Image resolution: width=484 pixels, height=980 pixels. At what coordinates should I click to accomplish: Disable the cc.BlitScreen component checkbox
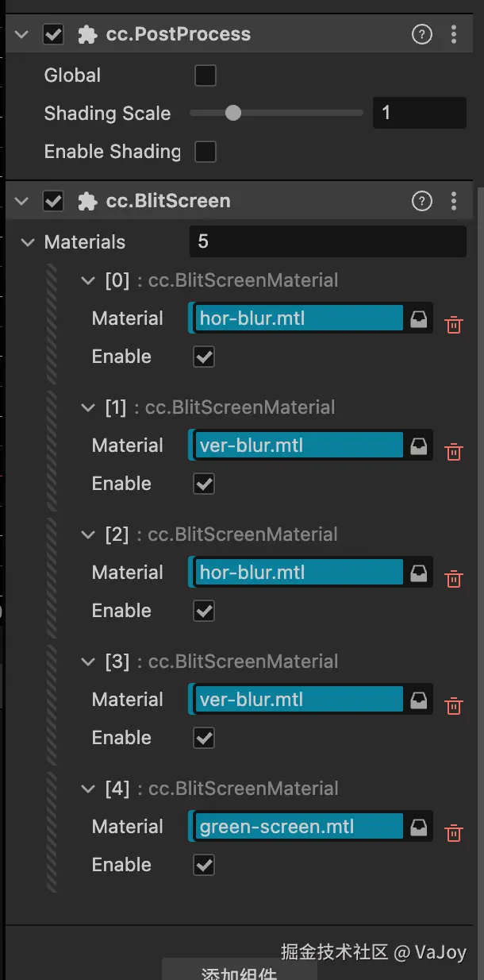(x=53, y=201)
